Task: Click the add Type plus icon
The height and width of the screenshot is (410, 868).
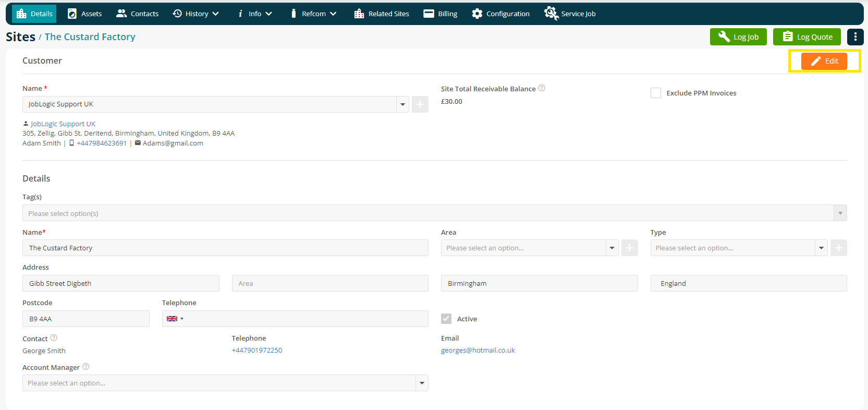Action: click(839, 248)
